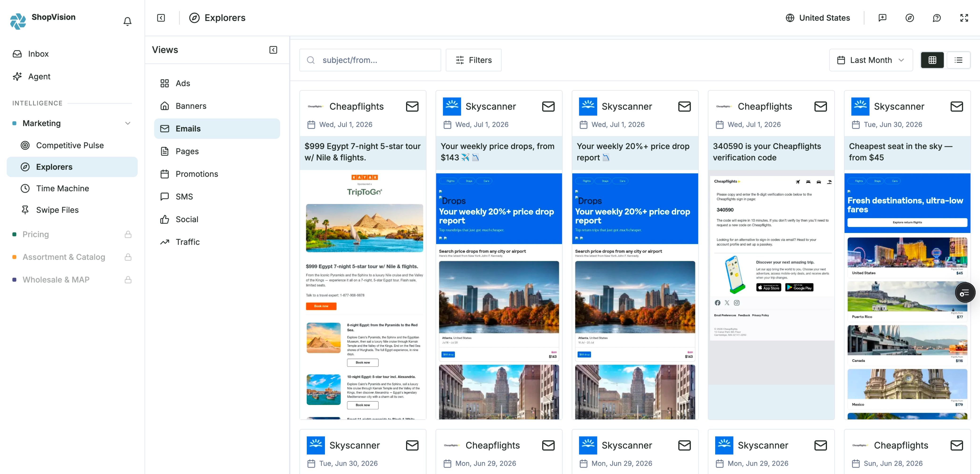Open '$999 Egypt 7-night 5-star tour' email

tap(363, 152)
